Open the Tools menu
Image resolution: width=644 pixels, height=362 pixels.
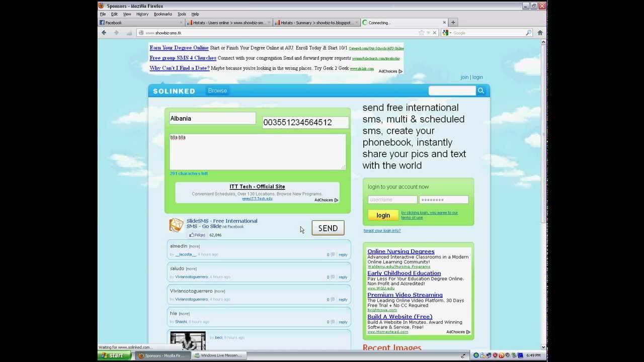pyautogui.click(x=182, y=14)
